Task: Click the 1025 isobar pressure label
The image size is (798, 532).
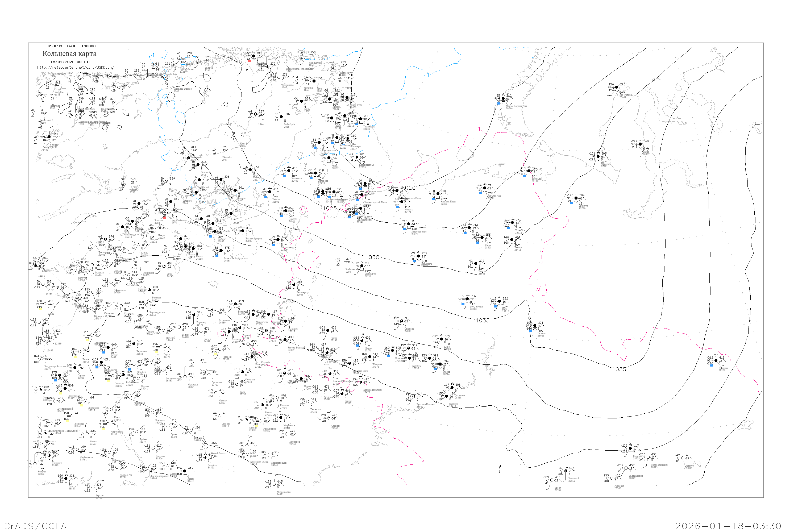Action: point(330,208)
